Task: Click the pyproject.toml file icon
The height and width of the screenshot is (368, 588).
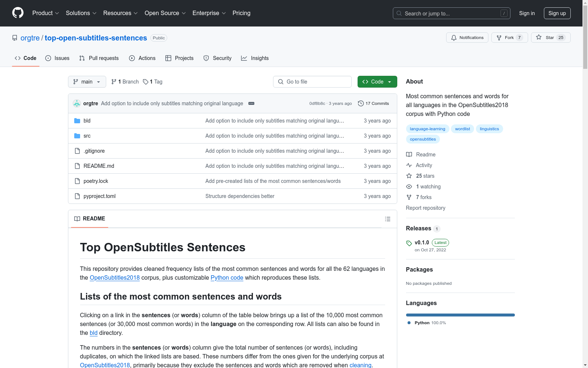Action: coord(77,196)
